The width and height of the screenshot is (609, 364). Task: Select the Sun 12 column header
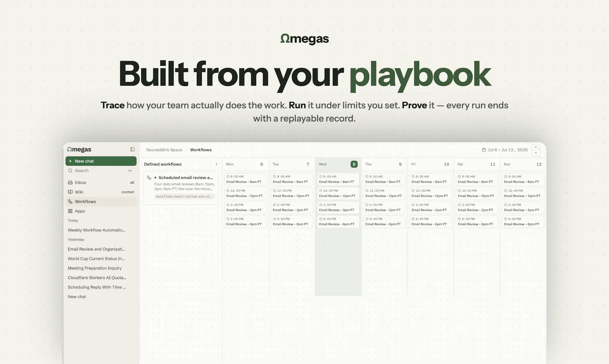(x=523, y=164)
